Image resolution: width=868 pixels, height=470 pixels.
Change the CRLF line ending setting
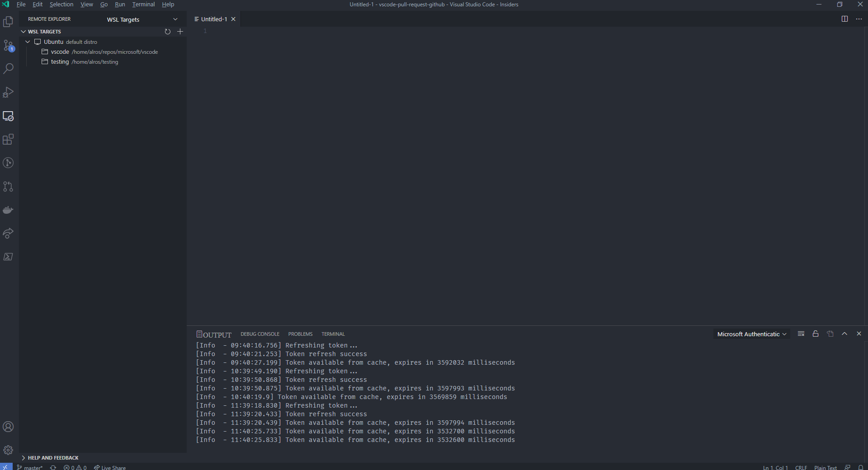[801, 467]
